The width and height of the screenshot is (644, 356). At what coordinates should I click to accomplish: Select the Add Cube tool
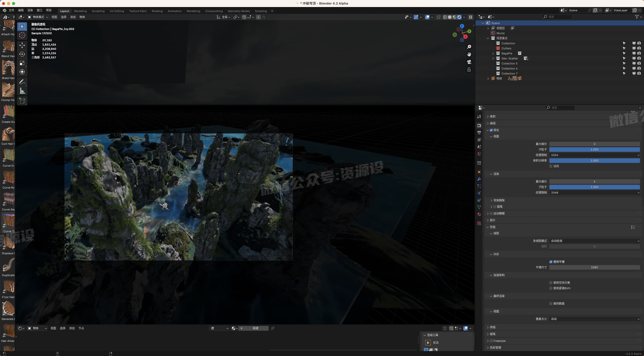point(22,101)
